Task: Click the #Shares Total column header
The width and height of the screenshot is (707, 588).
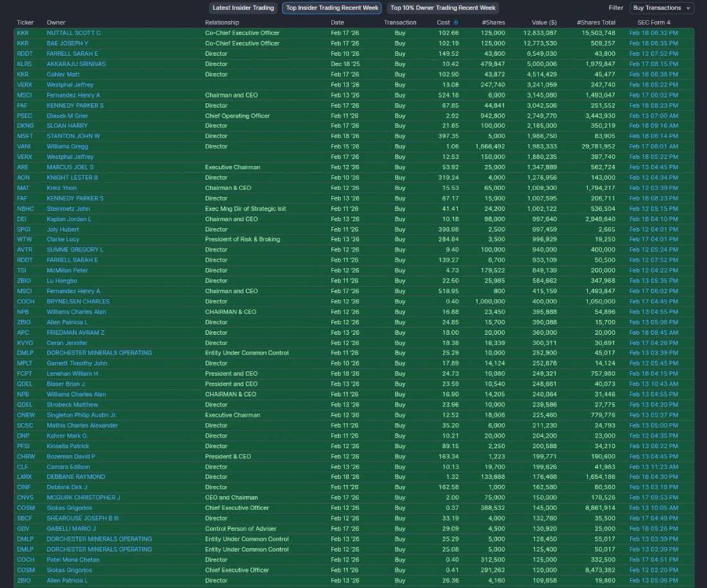Action: 596,22
